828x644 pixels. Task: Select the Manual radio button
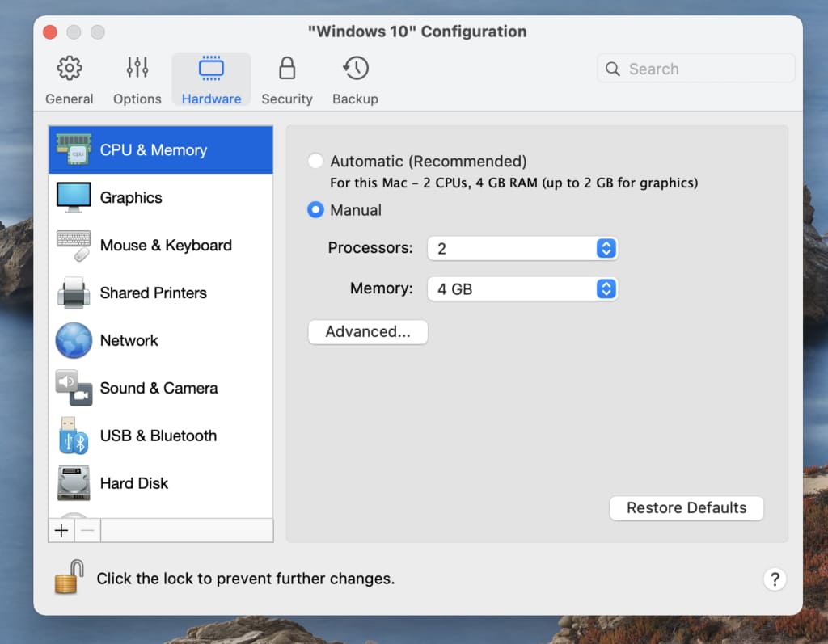316,210
